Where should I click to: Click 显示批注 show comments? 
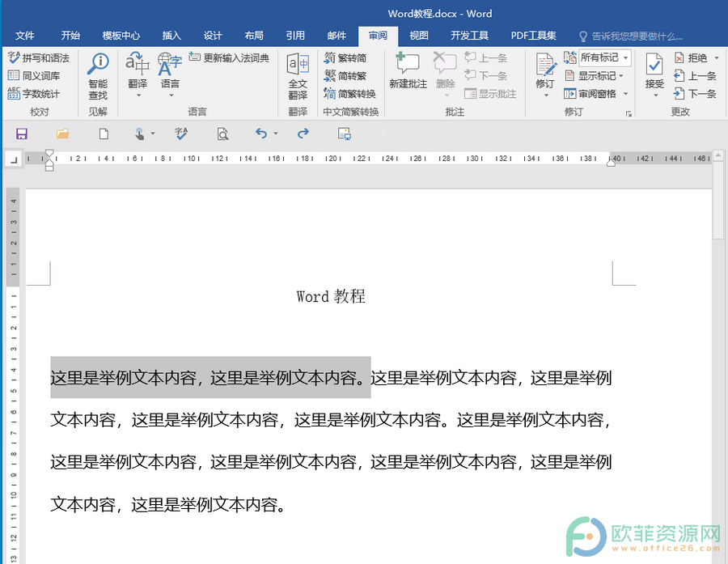(x=490, y=93)
